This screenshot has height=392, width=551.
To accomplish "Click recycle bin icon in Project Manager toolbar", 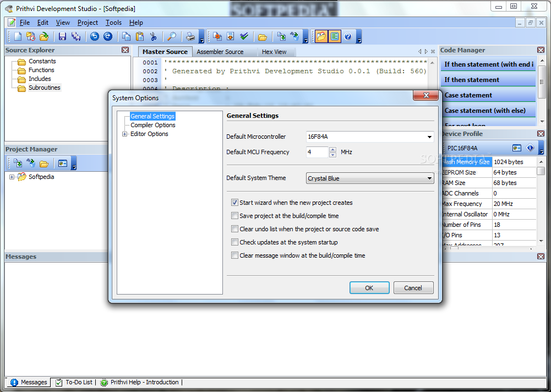I will pos(31,163).
